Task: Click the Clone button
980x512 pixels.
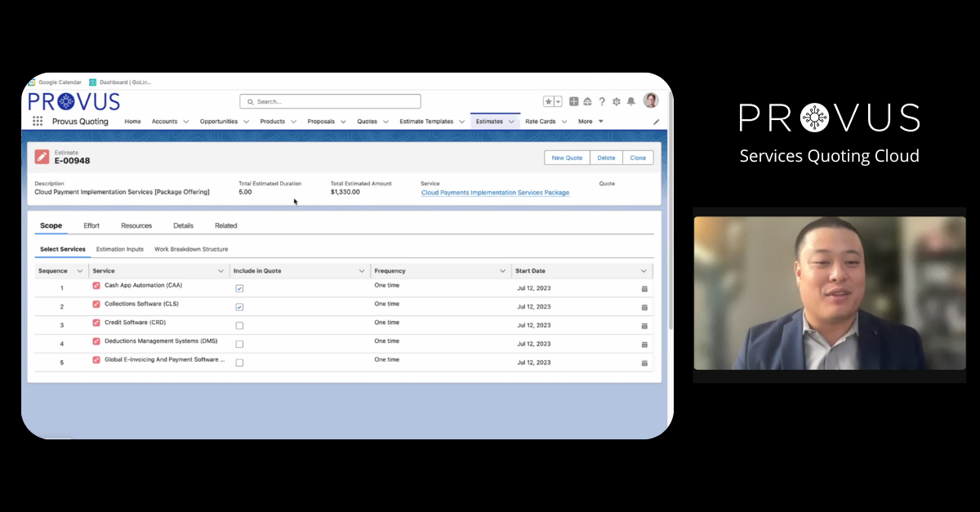Action: pyautogui.click(x=638, y=158)
